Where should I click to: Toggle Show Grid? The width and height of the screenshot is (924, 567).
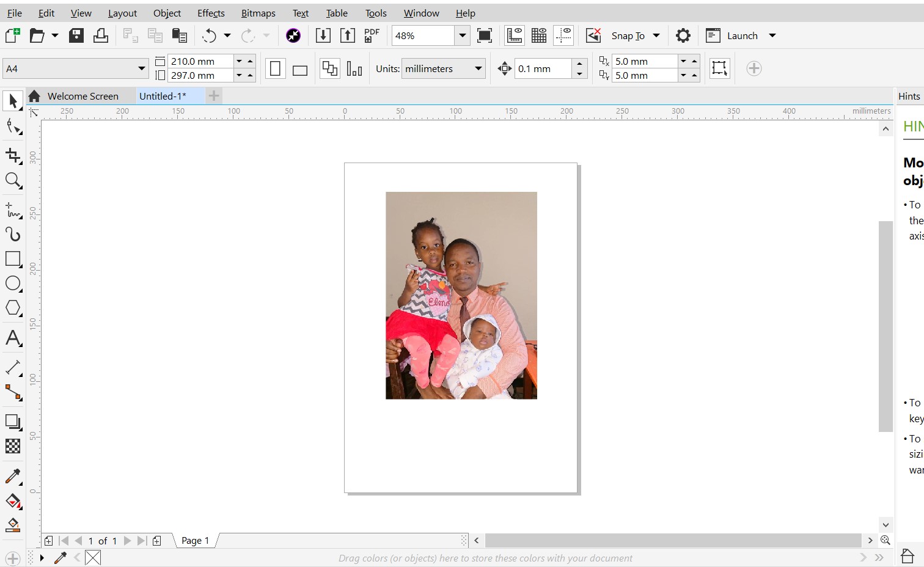(x=539, y=35)
